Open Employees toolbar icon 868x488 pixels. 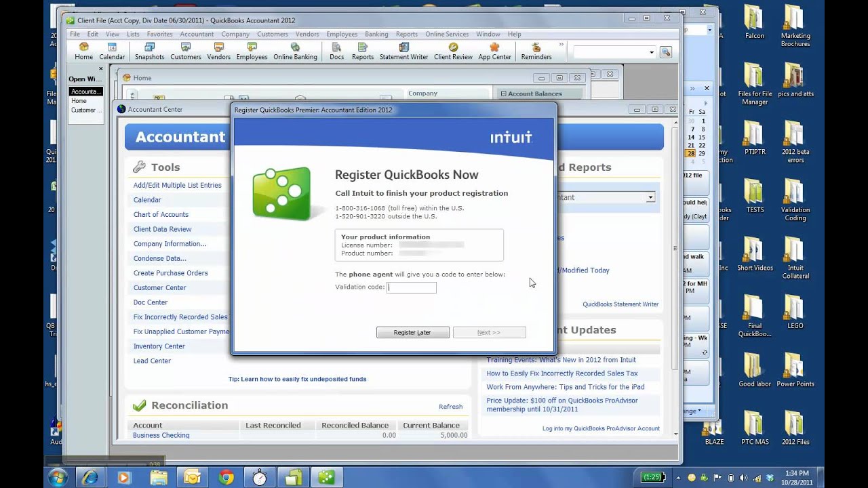pyautogui.click(x=252, y=52)
